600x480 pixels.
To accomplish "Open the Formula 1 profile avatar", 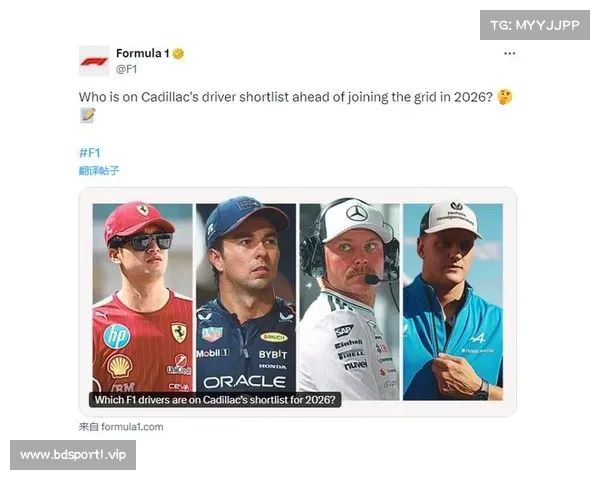I will (94, 61).
